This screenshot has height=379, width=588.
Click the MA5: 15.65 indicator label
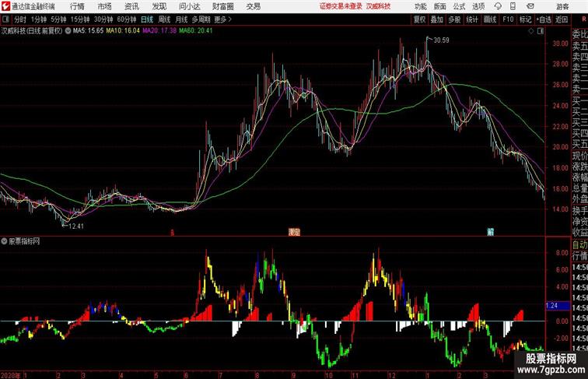click(88, 31)
